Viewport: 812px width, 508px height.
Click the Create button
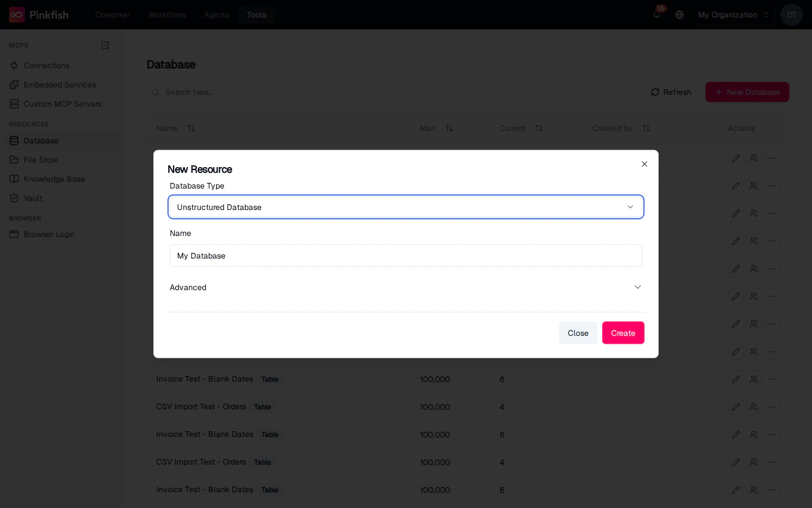point(623,333)
